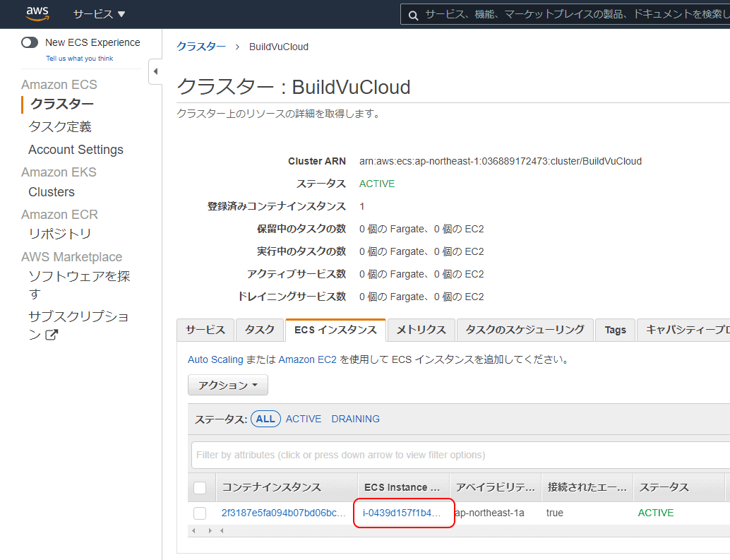
Task: Click the horizontal table scrollbar
Action: tap(459, 530)
